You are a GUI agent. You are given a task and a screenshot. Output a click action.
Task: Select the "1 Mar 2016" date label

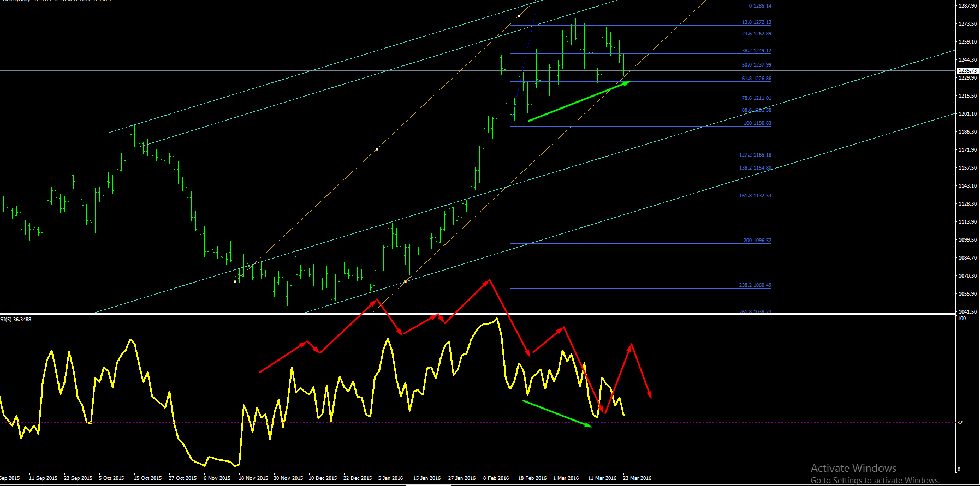pyautogui.click(x=566, y=478)
